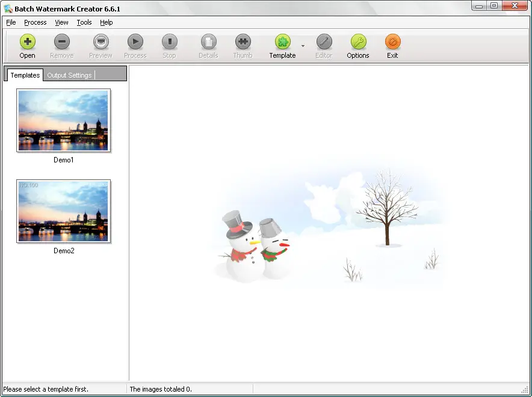Click the application icon in the title bar
Screen dimensions: 532x397
8,8
